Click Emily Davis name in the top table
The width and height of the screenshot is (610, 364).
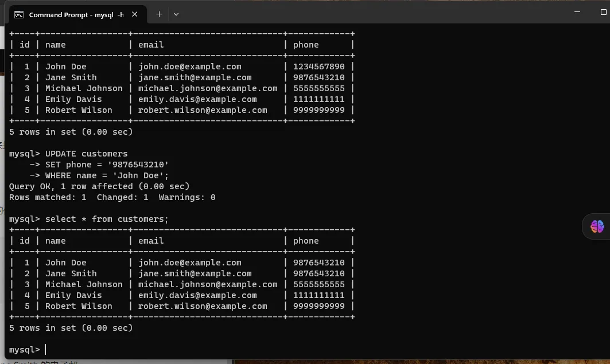[73, 99]
